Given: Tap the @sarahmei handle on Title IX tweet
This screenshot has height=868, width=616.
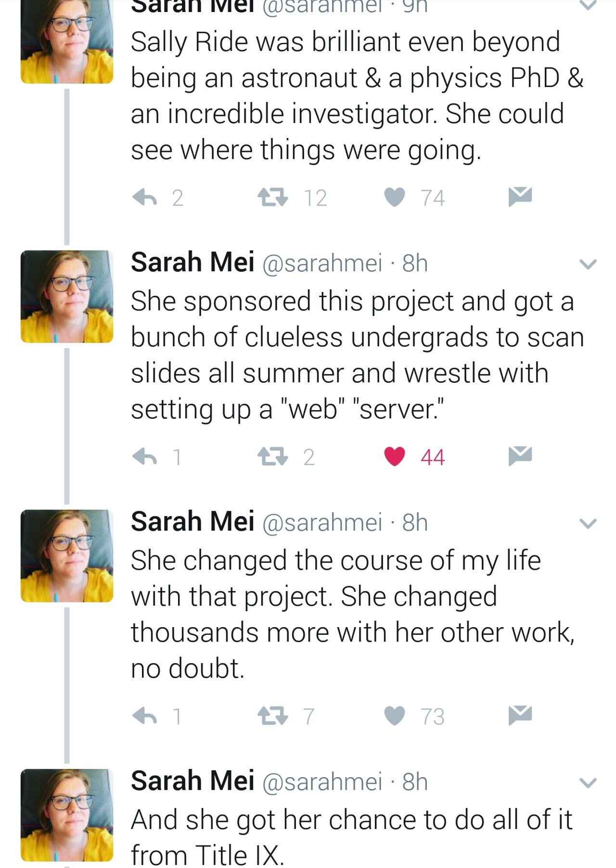Looking at the screenshot, I should point(322,781).
